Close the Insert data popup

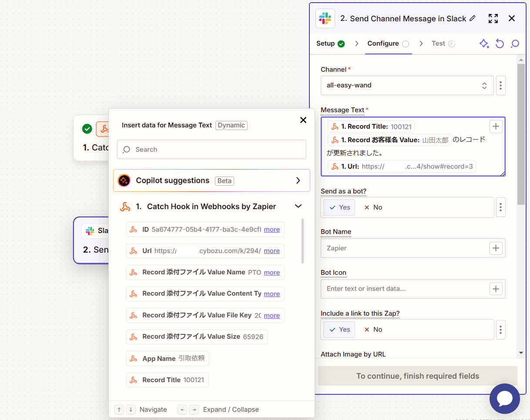click(x=303, y=120)
